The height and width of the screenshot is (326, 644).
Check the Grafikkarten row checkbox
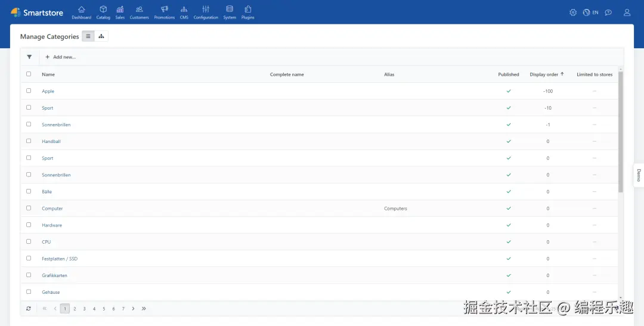click(x=29, y=275)
